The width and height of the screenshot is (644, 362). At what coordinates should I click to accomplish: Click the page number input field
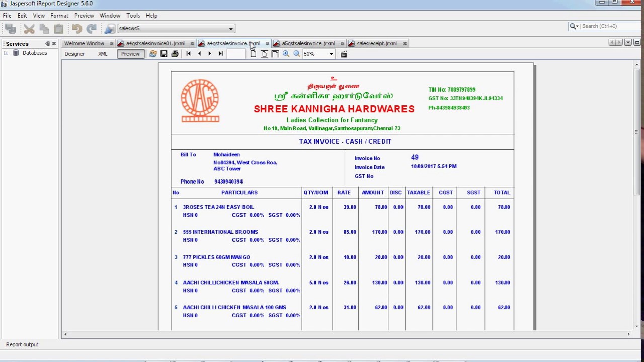point(236,54)
